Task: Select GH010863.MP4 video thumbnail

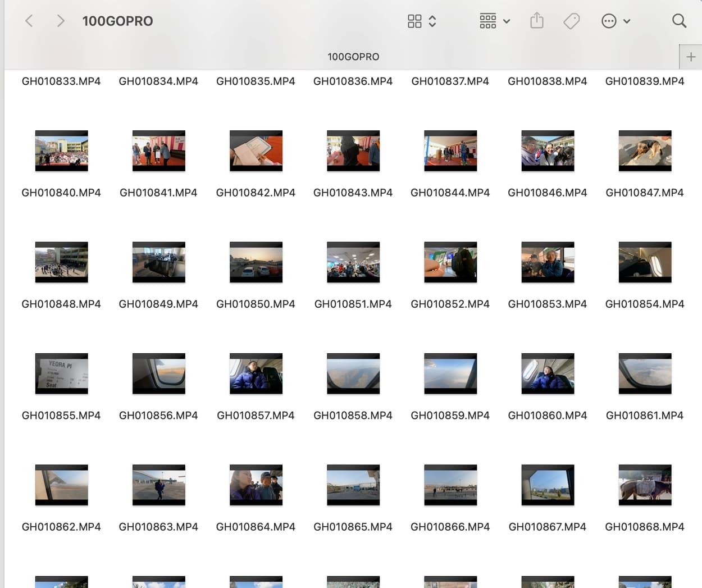Action: point(159,485)
